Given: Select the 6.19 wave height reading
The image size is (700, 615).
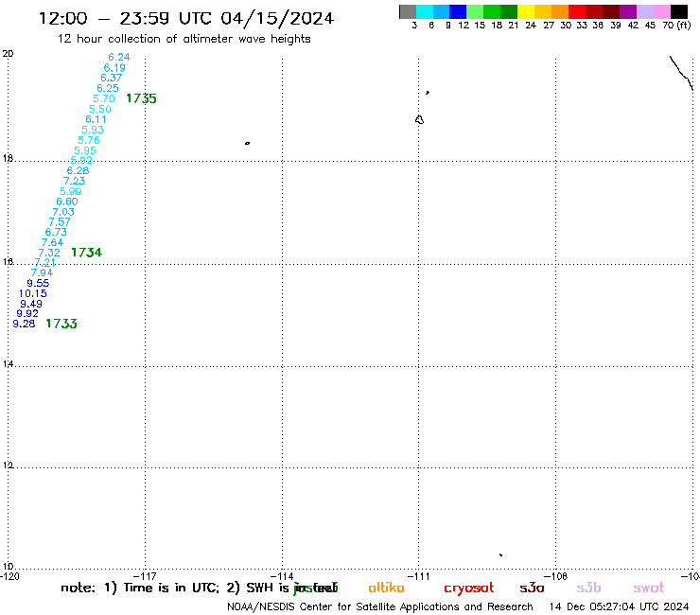Looking at the screenshot, I should tap(114, 68).
